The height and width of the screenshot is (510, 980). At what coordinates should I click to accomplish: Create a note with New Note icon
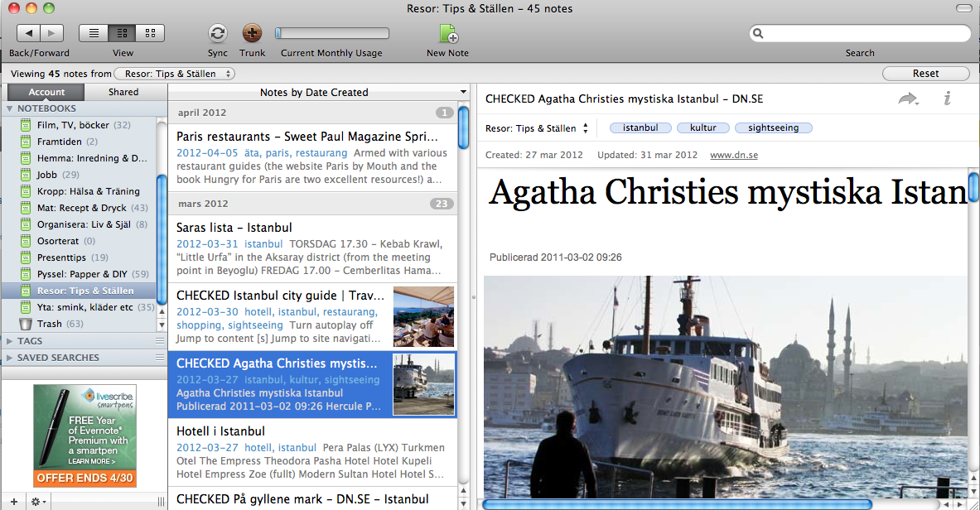coord(447,34)
